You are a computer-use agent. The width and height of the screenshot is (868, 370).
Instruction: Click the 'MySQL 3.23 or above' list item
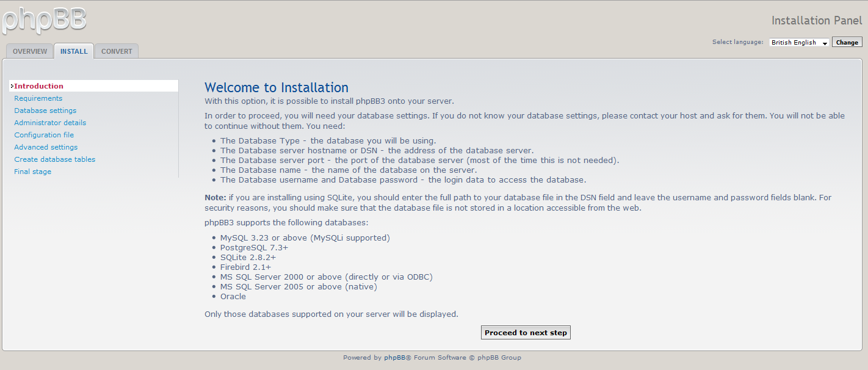(305, 238)
